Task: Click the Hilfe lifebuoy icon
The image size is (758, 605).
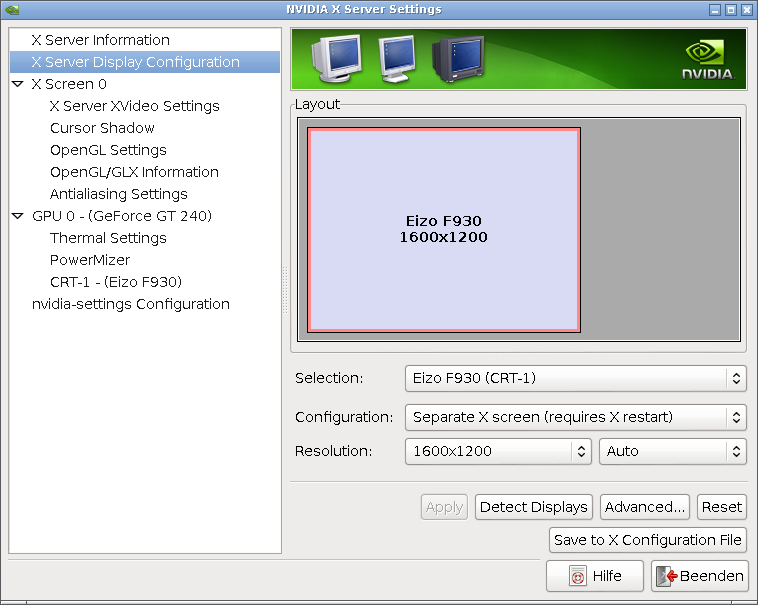Action: point(578,576)
